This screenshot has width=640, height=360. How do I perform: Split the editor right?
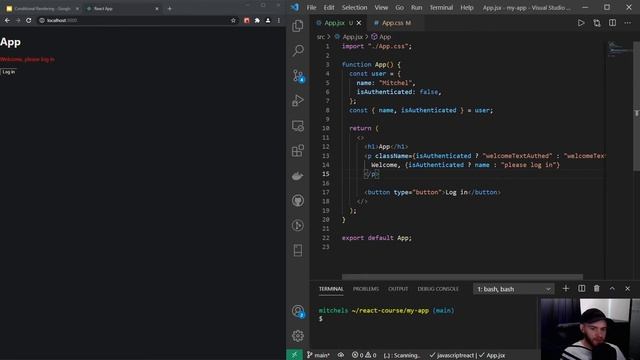(612, 23)
